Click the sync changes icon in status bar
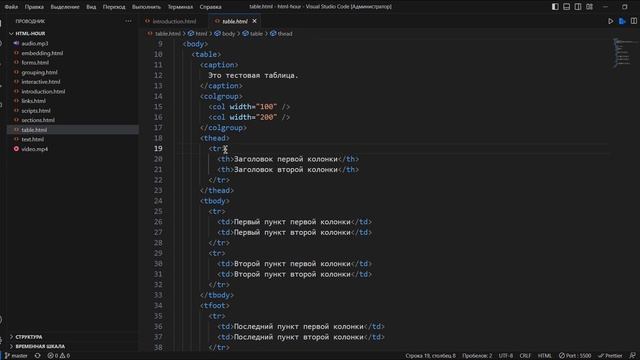The height and width of the screenshot is (360, 640). point(38,356)
